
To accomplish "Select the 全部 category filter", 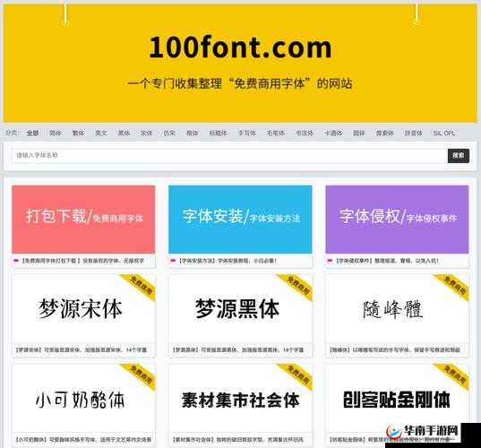I will coord(33,133).
